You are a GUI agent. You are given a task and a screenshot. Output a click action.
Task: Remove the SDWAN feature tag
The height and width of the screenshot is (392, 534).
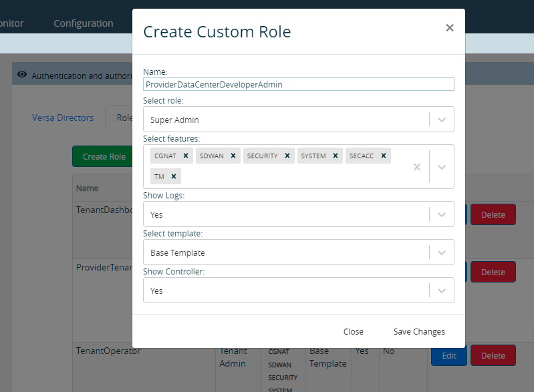tap(233, 156)
